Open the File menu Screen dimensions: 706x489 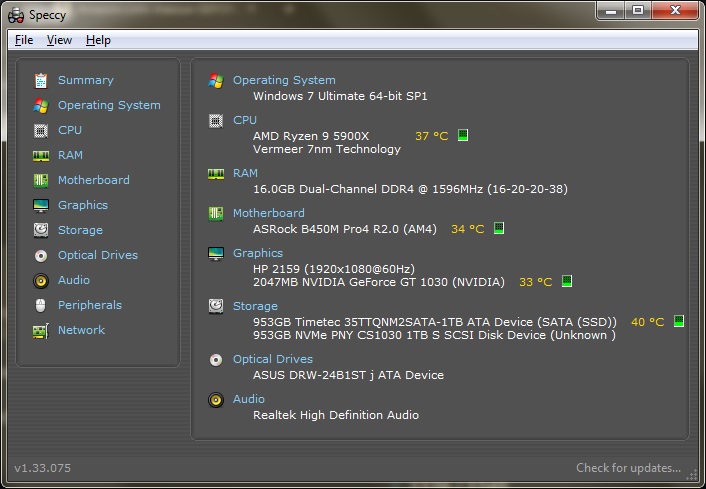(x=24, y=40)
